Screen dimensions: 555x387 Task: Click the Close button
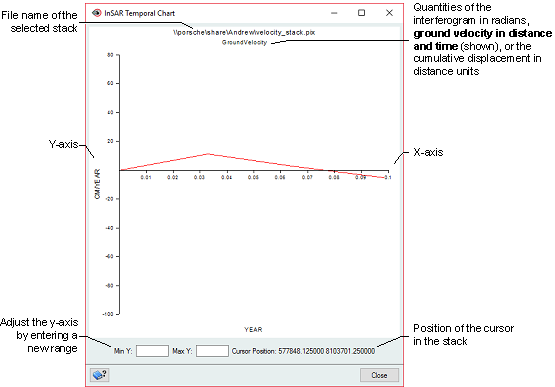379,375
